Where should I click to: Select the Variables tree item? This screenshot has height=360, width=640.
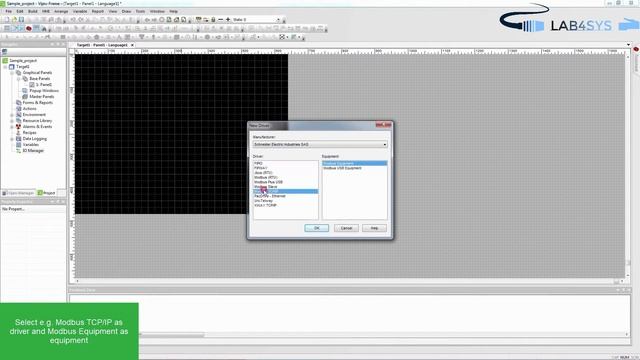pos(31,144)
